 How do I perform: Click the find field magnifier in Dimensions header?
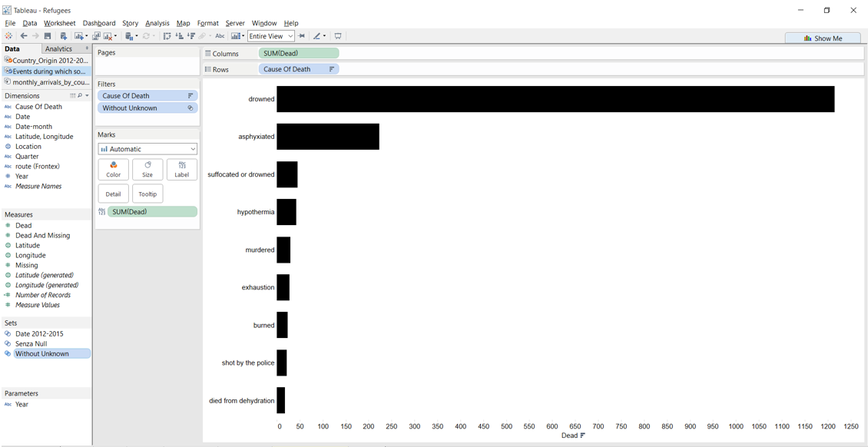click(x=80, y=96)
